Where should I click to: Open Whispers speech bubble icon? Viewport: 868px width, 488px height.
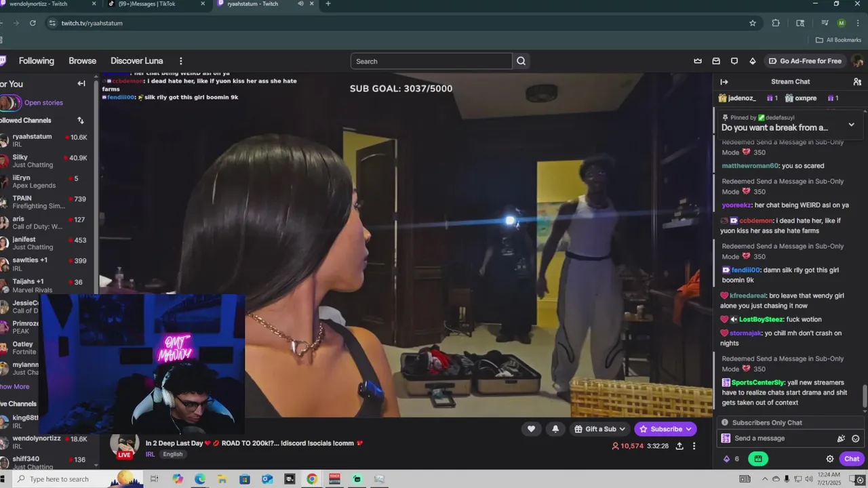point(734,61)
